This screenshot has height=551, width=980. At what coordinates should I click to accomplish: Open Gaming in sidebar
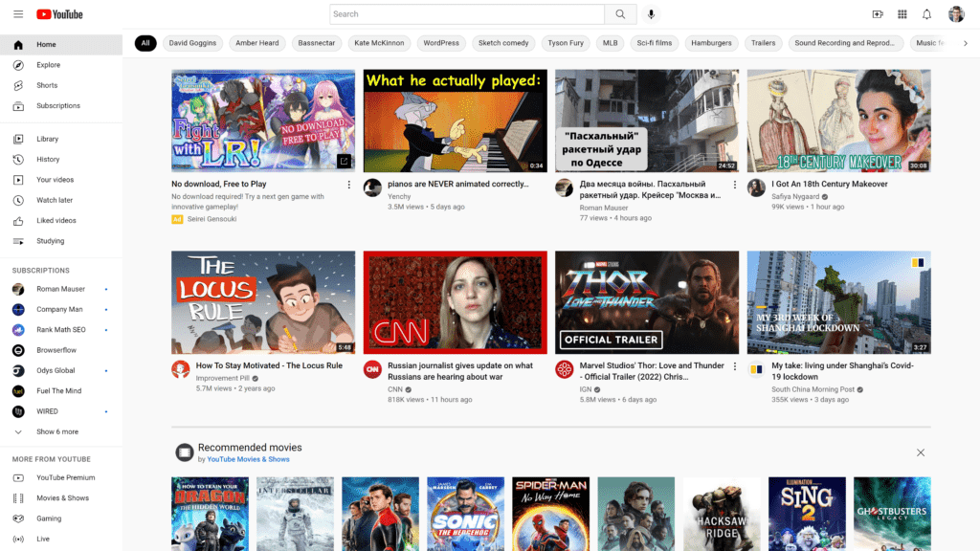[61, 518]
